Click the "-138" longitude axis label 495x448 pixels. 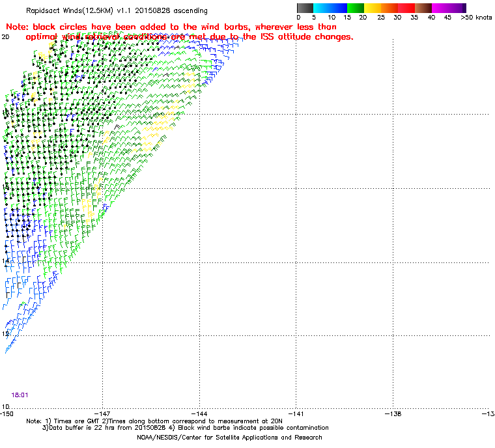click(393, 413)
